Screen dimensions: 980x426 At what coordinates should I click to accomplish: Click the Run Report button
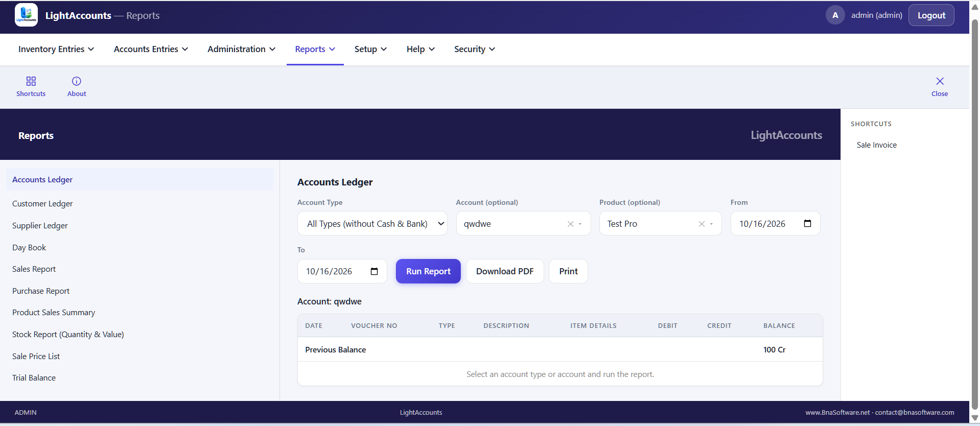(x=428, y=271)
